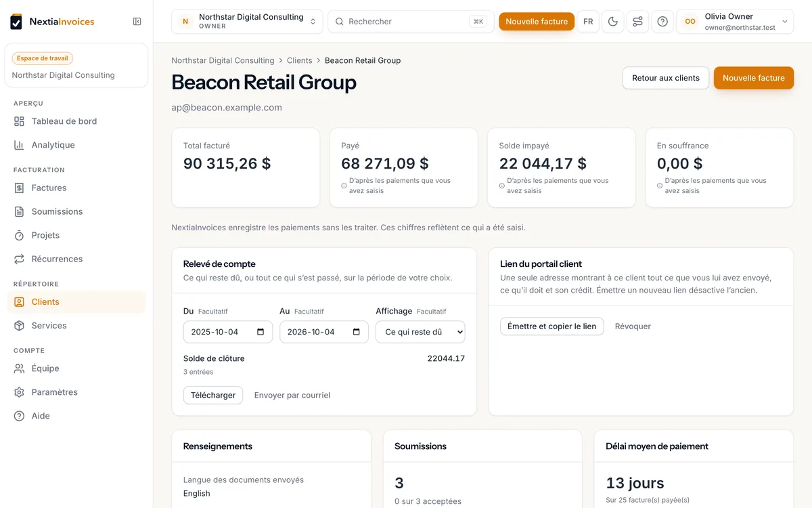Screen dimensions: 812x508
Task: Click the 'English' document language value
Action: tap(197, 493)
